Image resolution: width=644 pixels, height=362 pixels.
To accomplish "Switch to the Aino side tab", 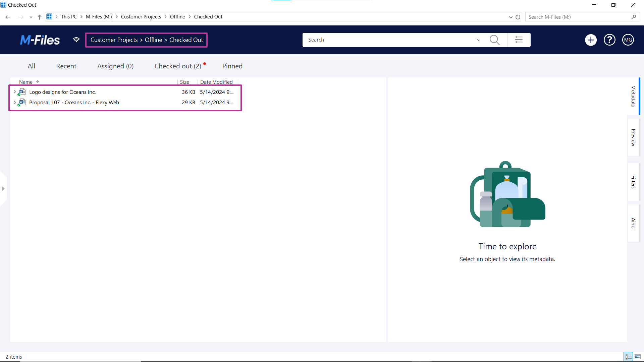I will pos(633,223).
